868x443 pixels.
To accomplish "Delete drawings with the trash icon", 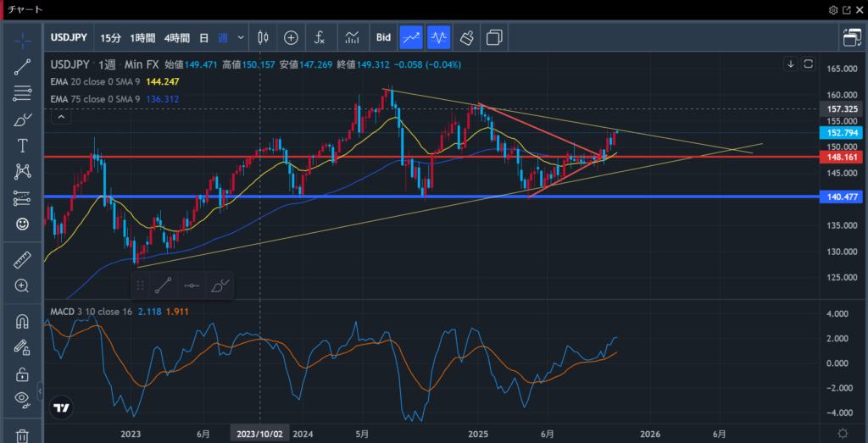I will tap(23, 435).
